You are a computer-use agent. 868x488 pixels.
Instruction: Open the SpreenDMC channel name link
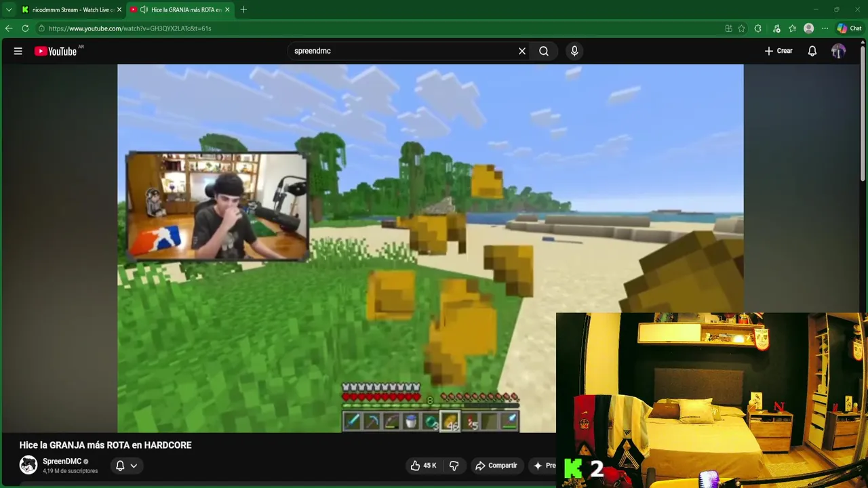click(62, 462)
